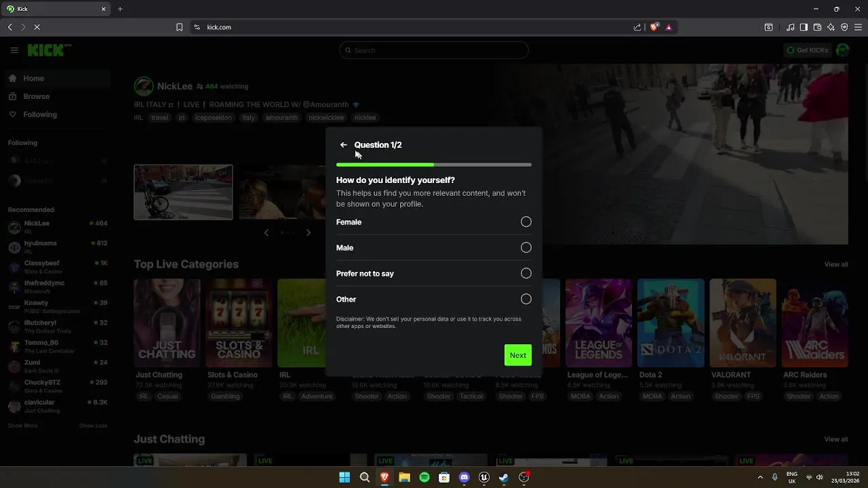Open ChuckyBTZ in the Recommended list

(x=58, y=386)
